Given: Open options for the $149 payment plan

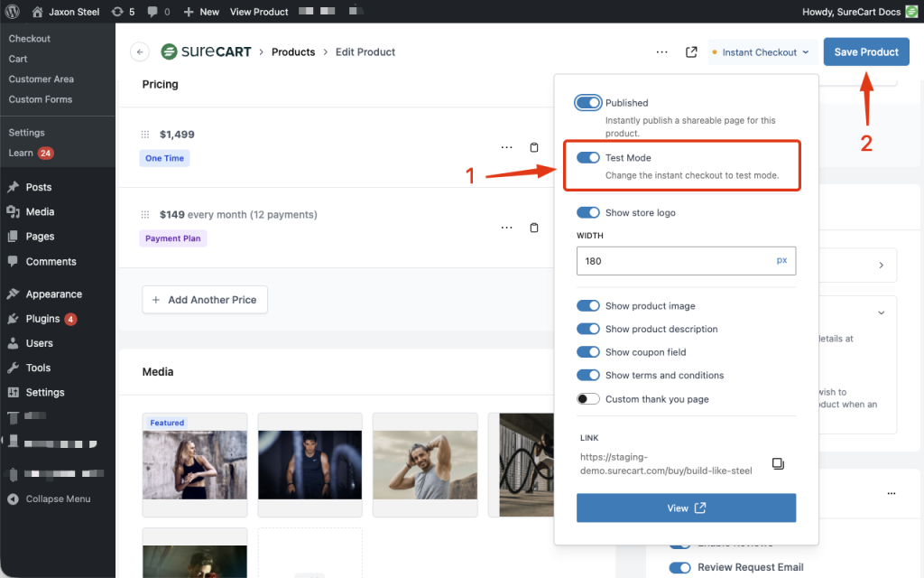Looking at the screenshot, I should [506, 228].
